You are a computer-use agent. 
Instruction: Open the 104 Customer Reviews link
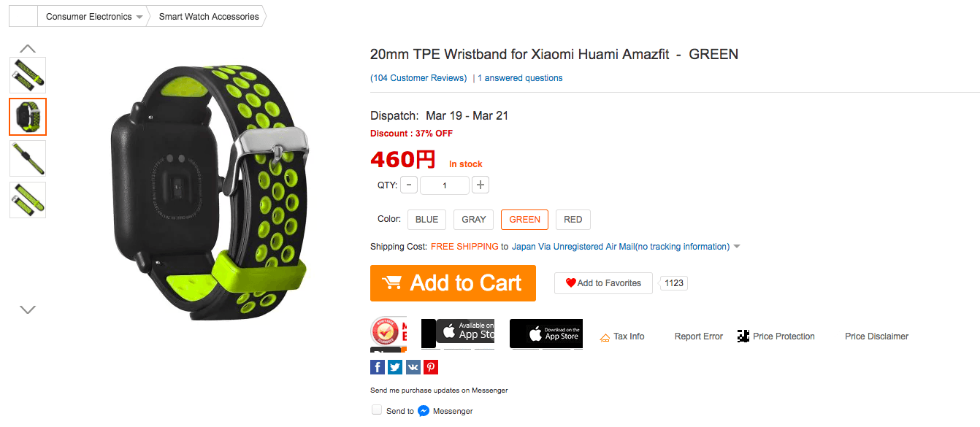418,78
